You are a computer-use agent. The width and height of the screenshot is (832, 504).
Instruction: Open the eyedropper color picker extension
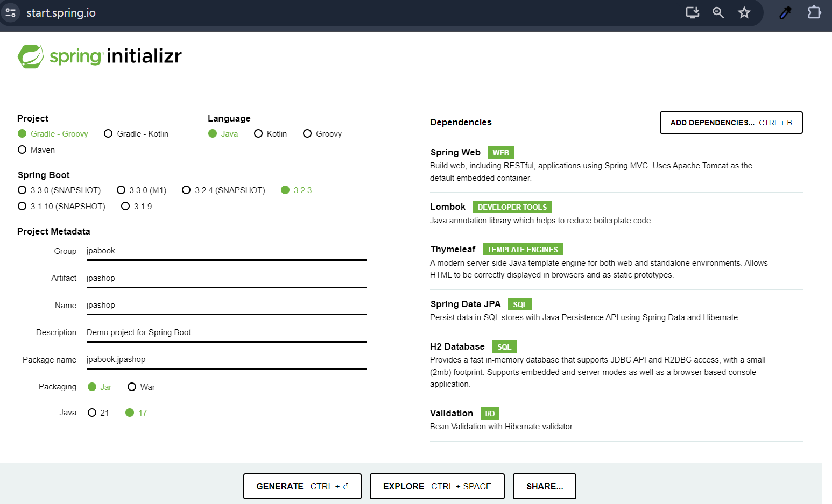(x=785, y=12)
